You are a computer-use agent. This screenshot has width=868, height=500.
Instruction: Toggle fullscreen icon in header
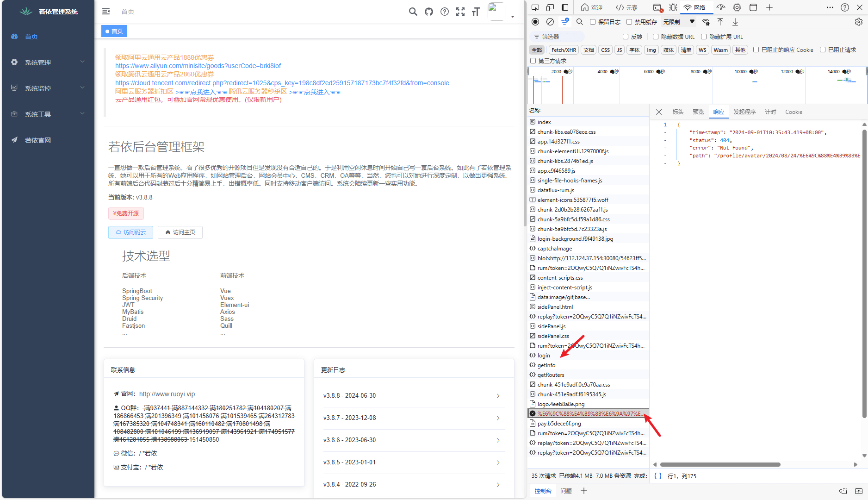point(460,12)
